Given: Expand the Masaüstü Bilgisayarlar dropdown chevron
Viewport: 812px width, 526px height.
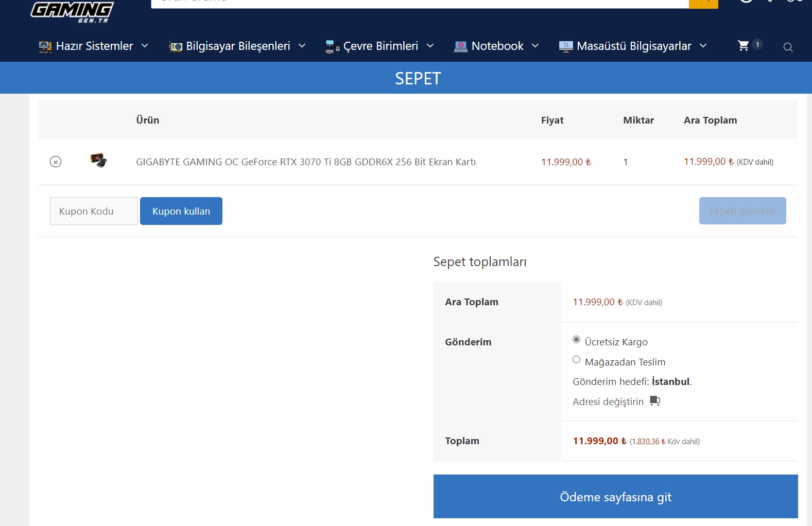Looking at the screenshot, I should click(x=703, y=46).
